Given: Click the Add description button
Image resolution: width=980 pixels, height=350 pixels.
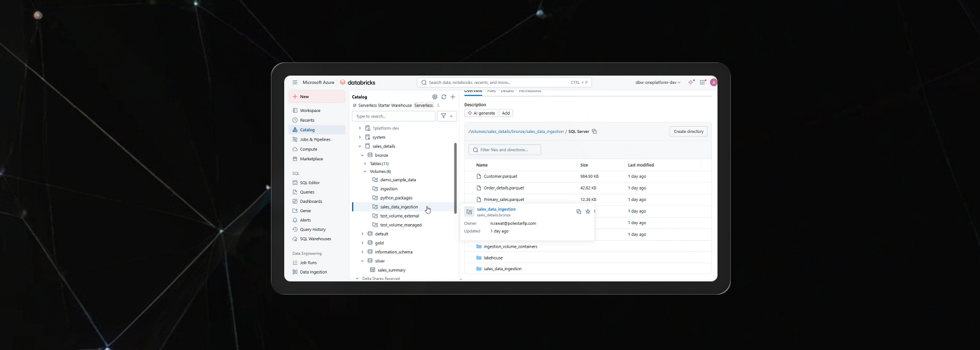Looking at the screenshot, I should point(506,113).
